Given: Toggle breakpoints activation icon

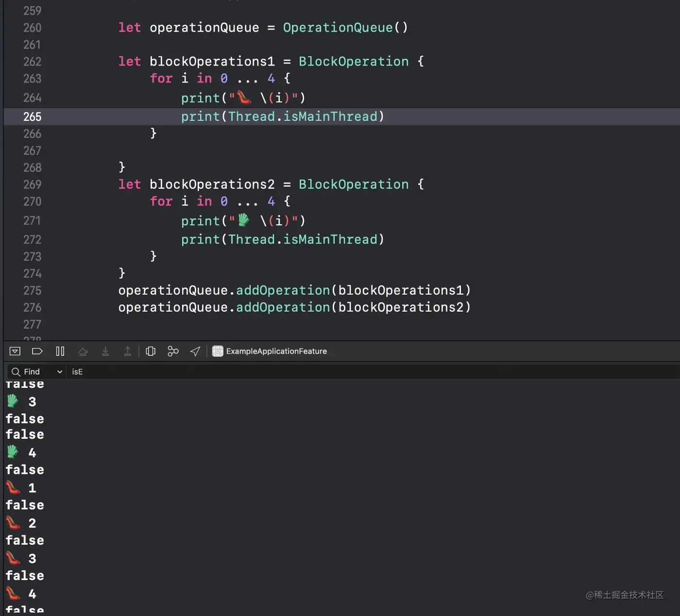Looking at the screenshot, I should 37,351.
